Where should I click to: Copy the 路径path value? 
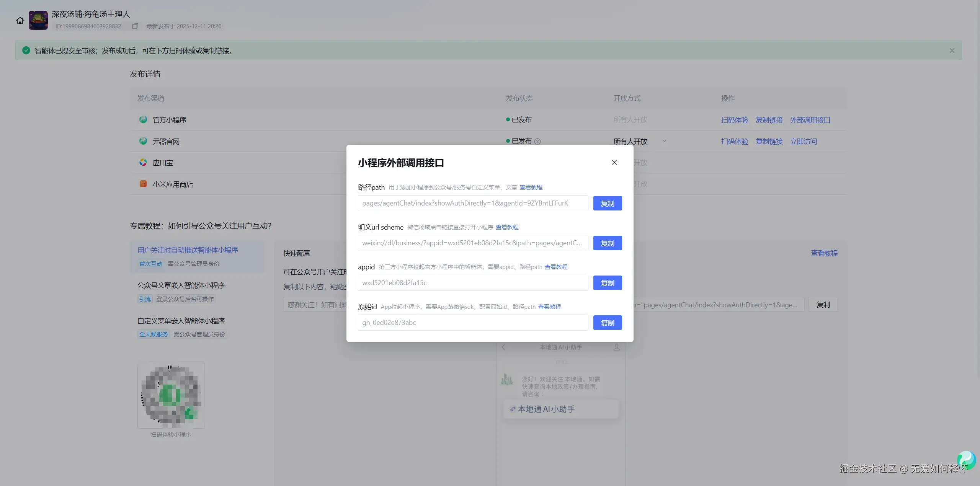click(x=607, y=203)
